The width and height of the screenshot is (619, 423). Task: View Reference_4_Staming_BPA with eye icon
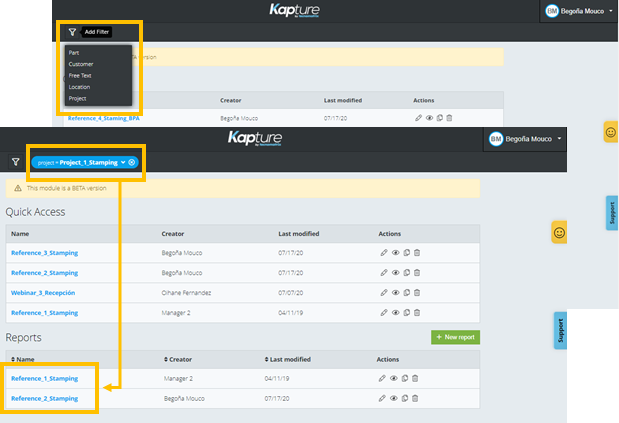tap(430, 118)
